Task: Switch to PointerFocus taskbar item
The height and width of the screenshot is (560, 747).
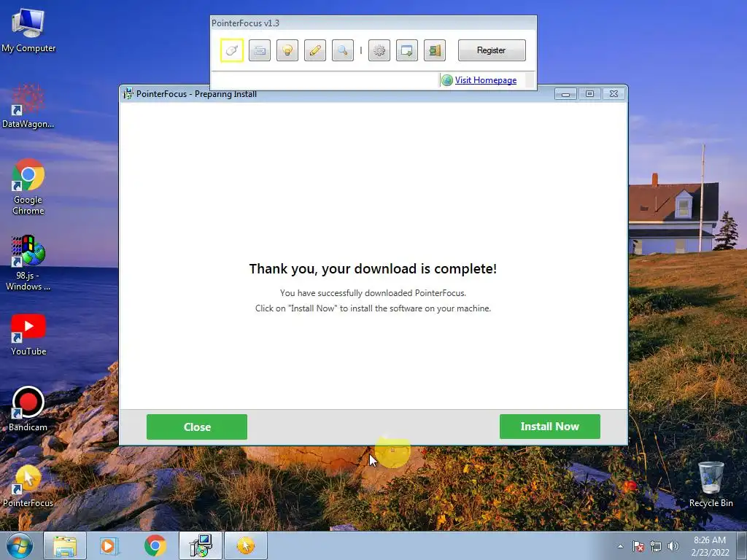Action: coord(246,545)
